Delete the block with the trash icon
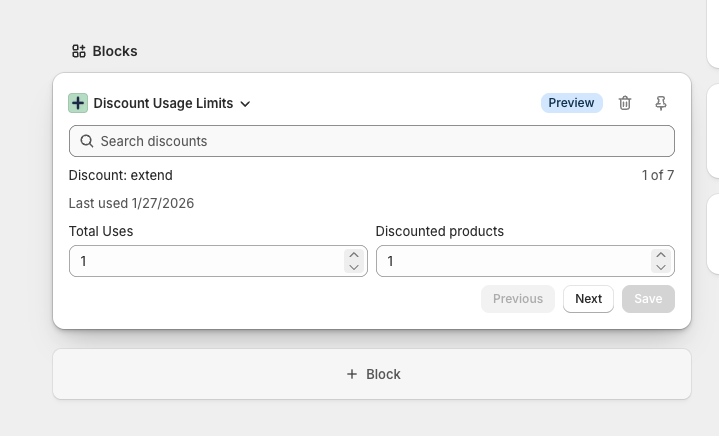The width and height of the screenshot is (719, 436). click(625, 103)
